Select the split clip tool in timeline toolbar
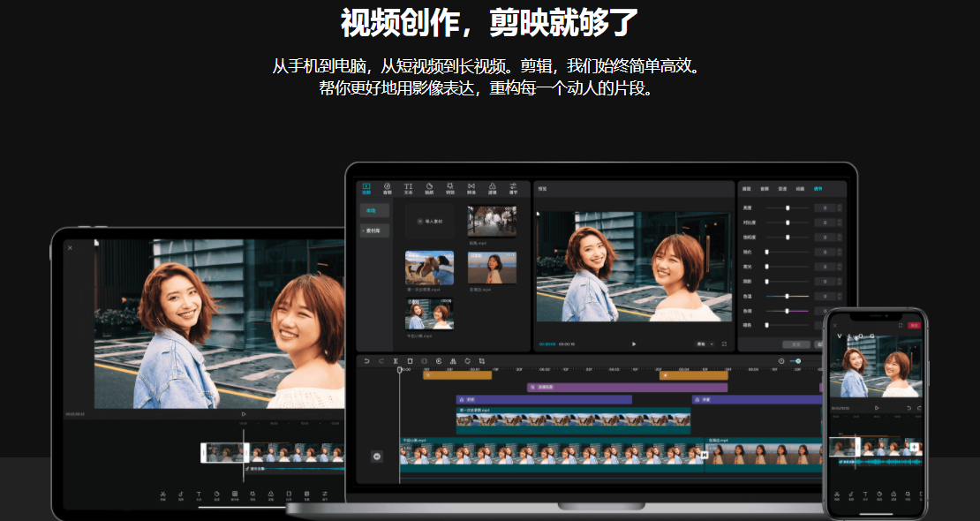 (396, 361)
